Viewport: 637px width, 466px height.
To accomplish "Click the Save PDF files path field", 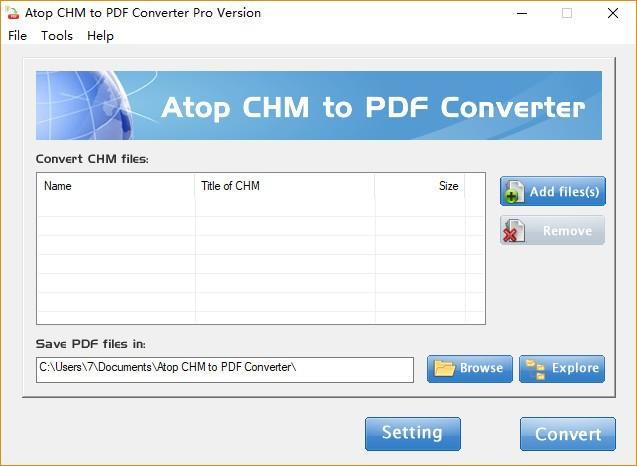I will point(225,369).
